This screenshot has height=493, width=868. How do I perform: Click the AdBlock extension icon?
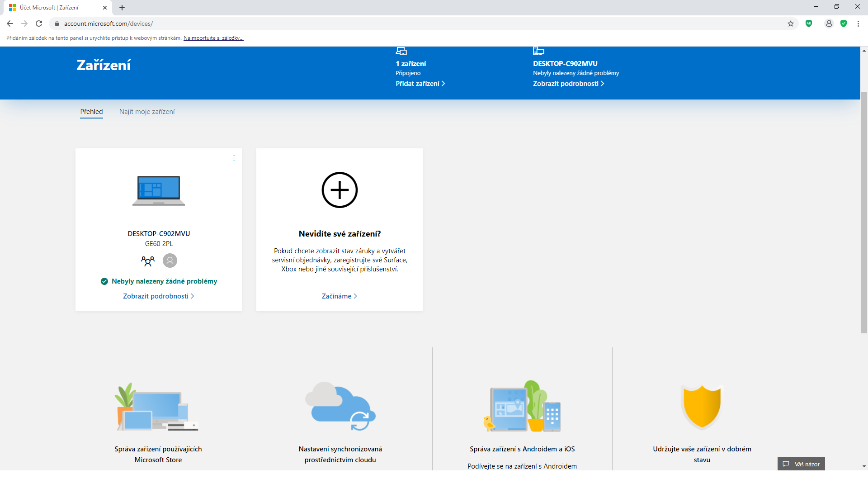tap(809, 24)
